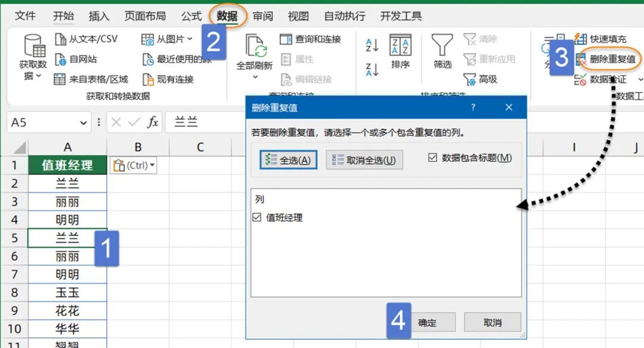
Task: Import data 从图片
Action: point(163,39)
